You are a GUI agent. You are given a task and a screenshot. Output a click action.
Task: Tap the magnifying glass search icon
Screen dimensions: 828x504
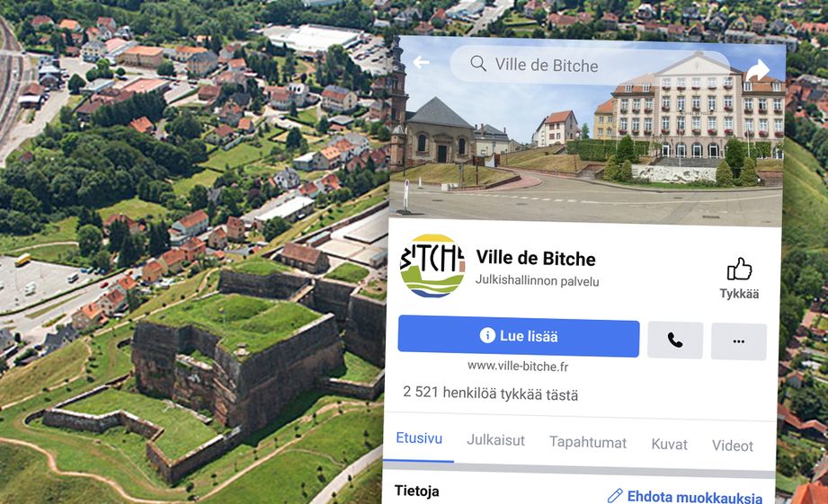(478, 63)
